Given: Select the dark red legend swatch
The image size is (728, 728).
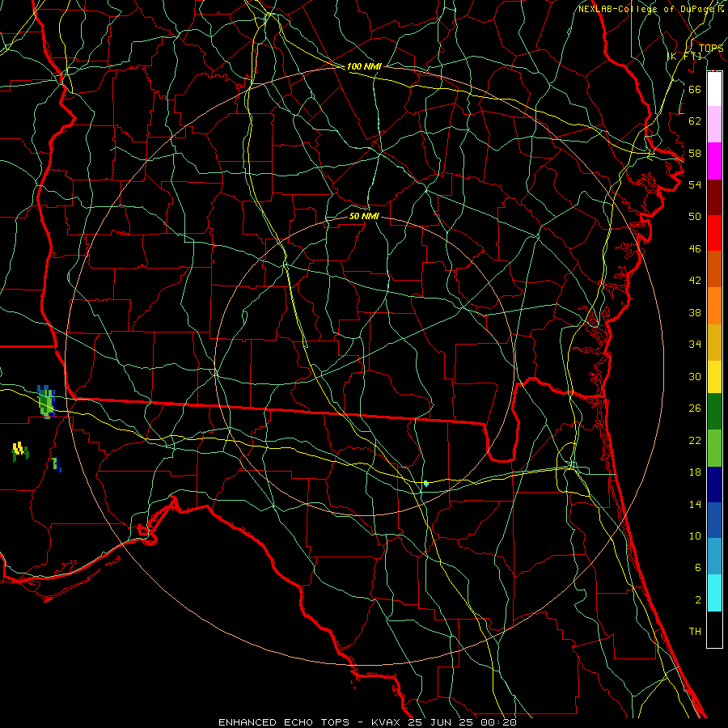Looking at the screenshot, I should (714, 197).
